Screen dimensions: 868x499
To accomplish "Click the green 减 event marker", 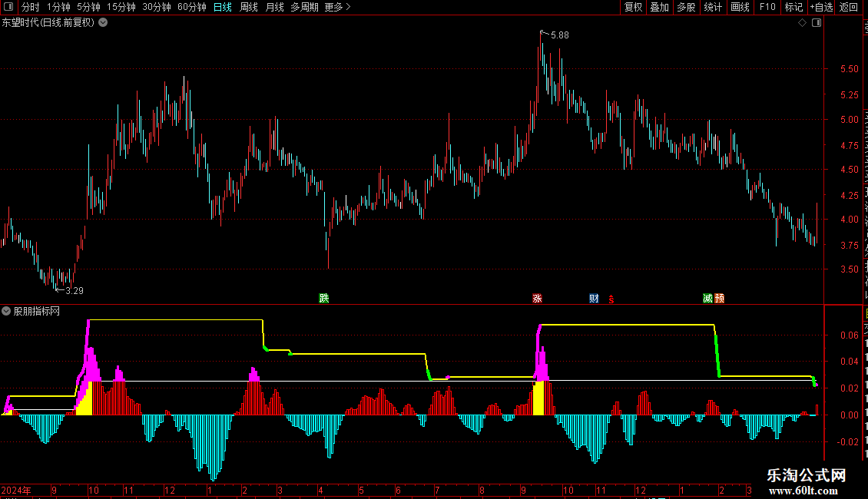I will (x=707, y=298).
